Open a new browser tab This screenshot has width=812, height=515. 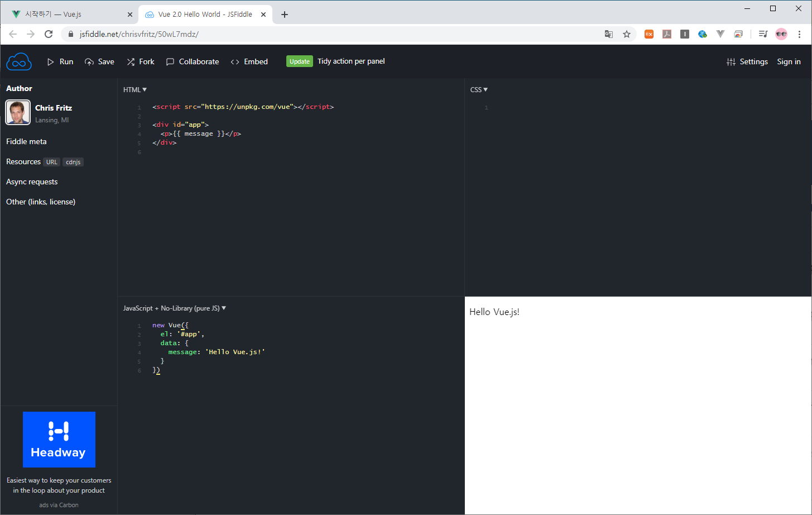(285, 15)
